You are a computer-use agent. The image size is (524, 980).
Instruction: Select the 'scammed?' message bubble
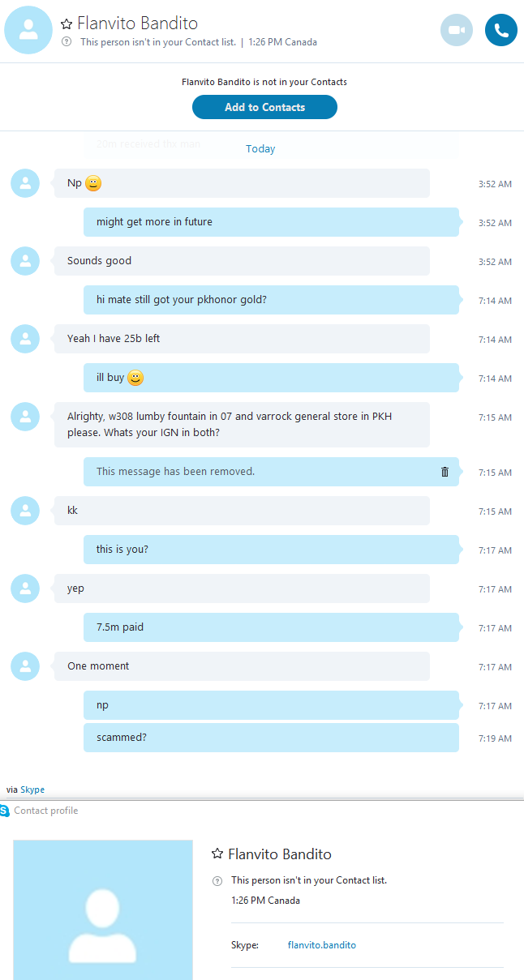[x=272, y=738]
